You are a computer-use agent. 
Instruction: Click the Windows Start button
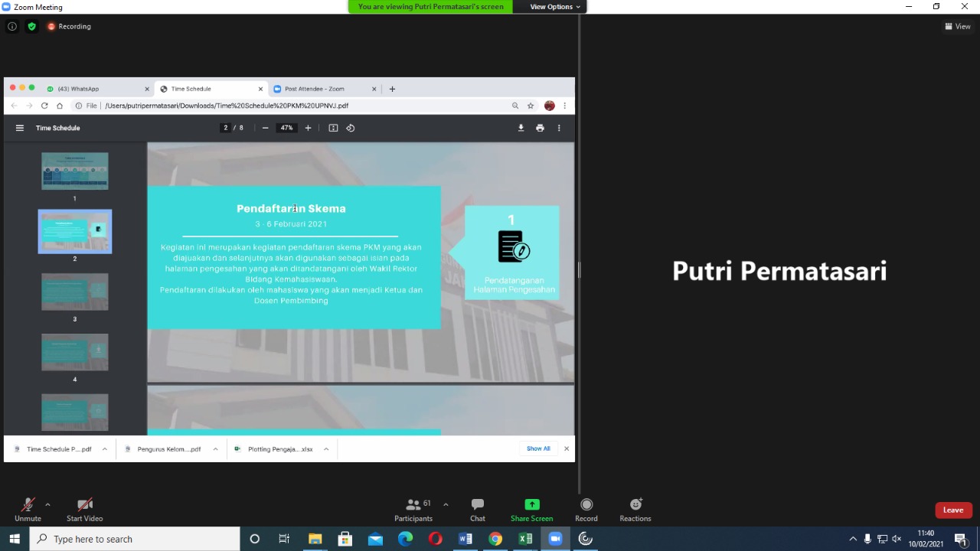15,539
